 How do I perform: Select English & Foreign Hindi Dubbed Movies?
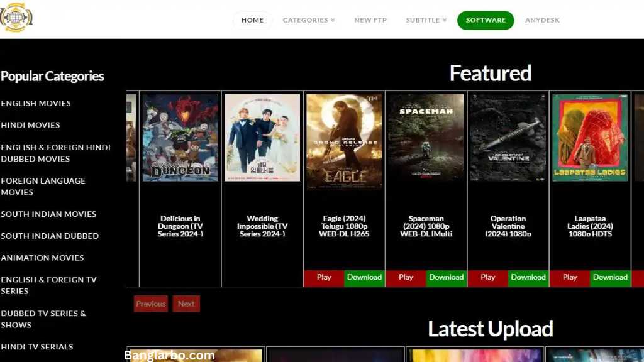(55, 153)
